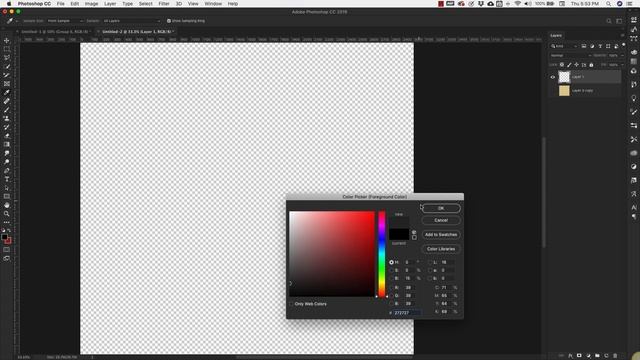Click Cancel in Color Picker
The image size is (640, 360).
441,220
